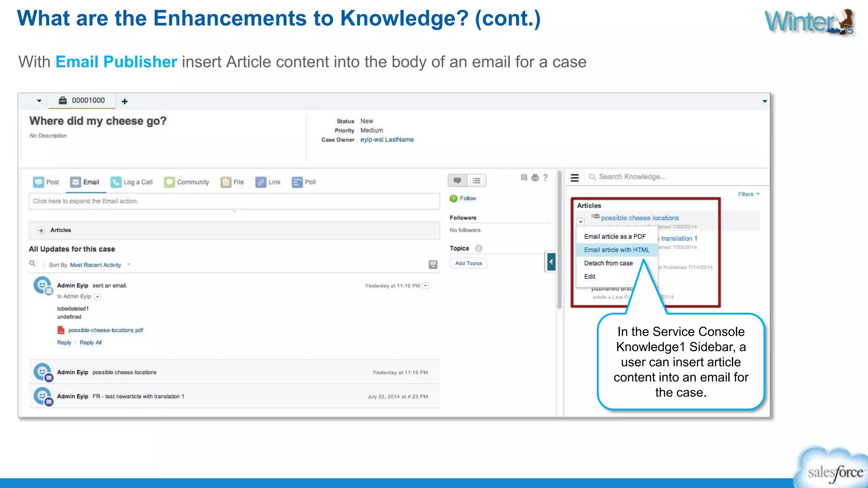Click the printable view icon
The image size is (868, 488).
tap(535, 177)
